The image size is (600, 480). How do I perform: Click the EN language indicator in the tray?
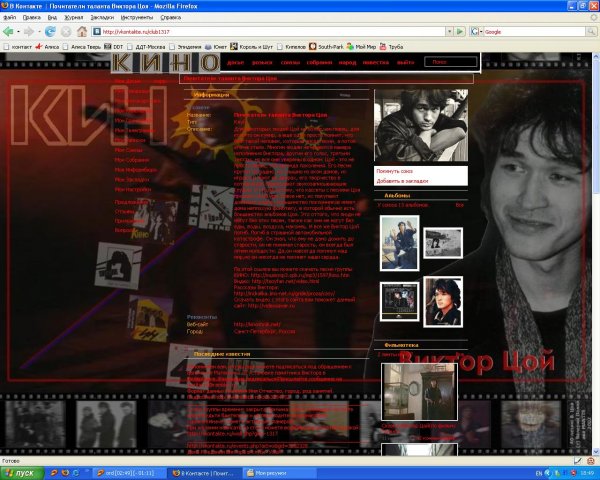[x=538, y=473]
